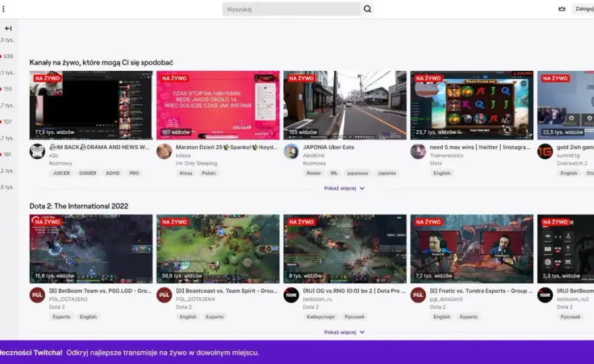The width and height of the screenshot is (594, 364).
Task: Open betboom_ru2 channel avatar
Action: [545, 295]
